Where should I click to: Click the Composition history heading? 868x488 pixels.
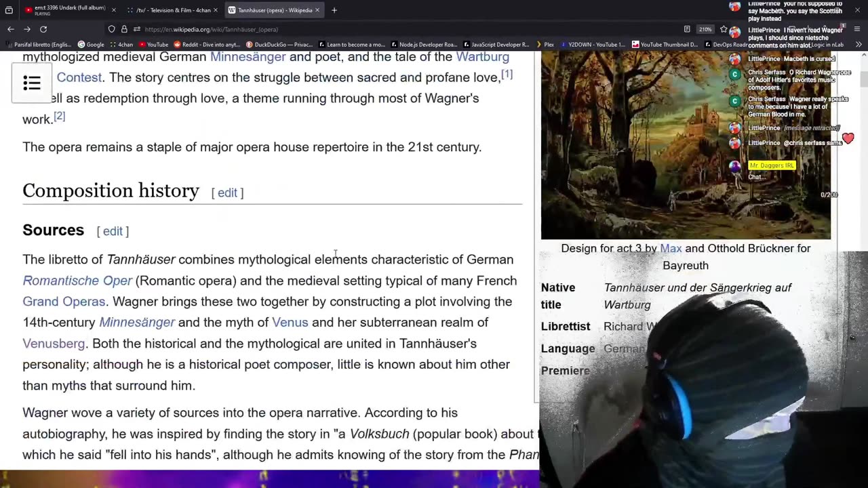pos(111,191)
